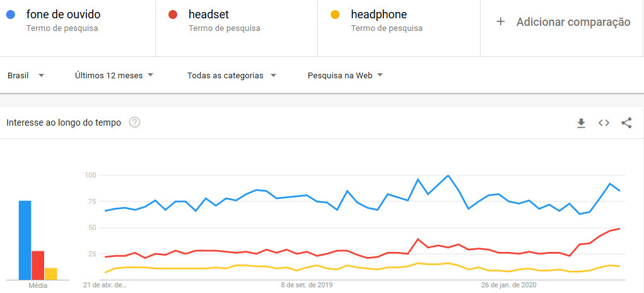The image size is (644, 293).
Task: Click the 8 de set. de 2019 axis label
Action: [x=307, y=285]
